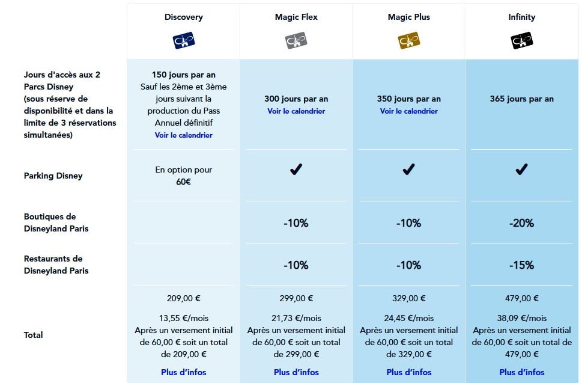This screenshot has height=383, width=588.
Task: Click the Parking Disney row label
Action: [x=53, y=176]
